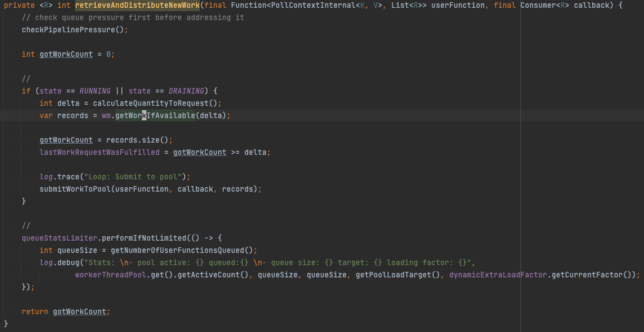The height and width of the screenshot is (332, 644).
Task: Click the userFunction parameter in method signature
Action: [x=458, y=6]
